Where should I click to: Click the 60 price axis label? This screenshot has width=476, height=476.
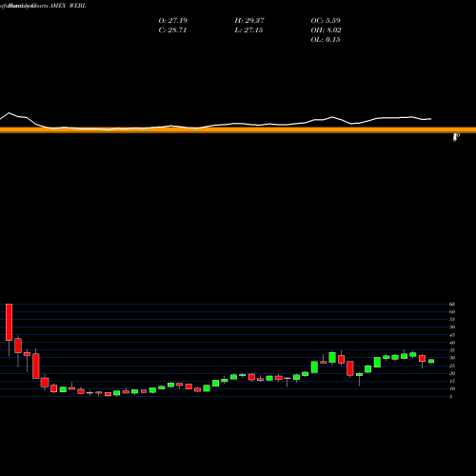(x=452, y=311)
